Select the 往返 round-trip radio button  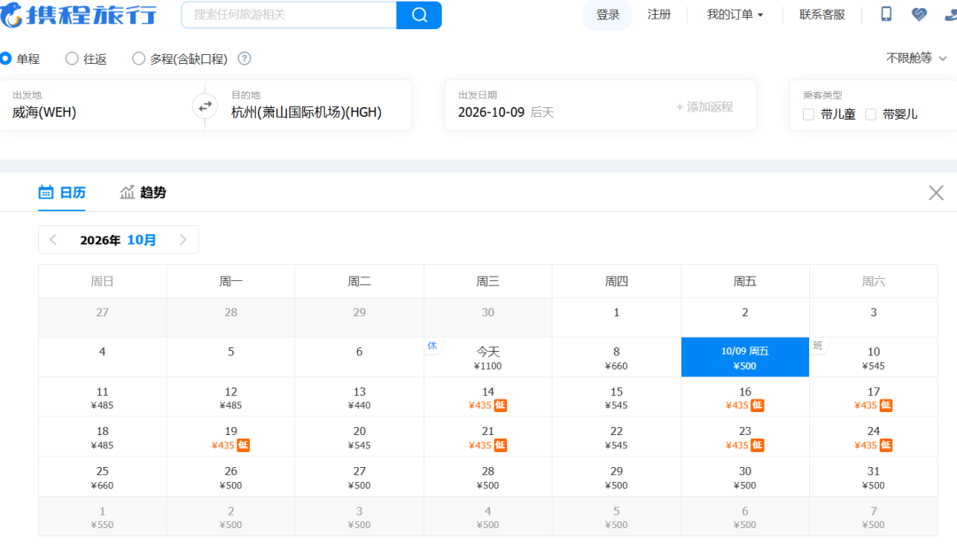coord(72,58)
